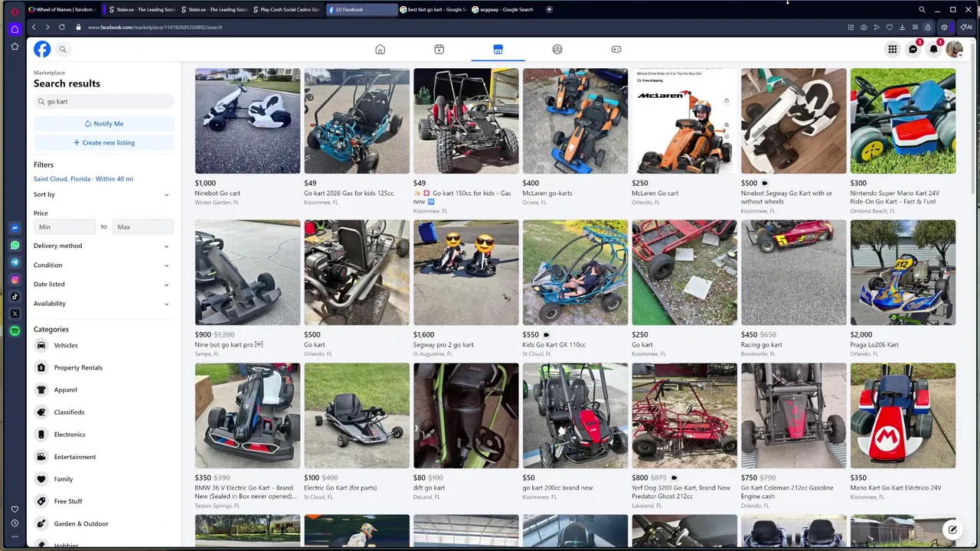Open Instagram in the browser sidebar
This screenshot has width=980, height=551.
coord(15,280)
